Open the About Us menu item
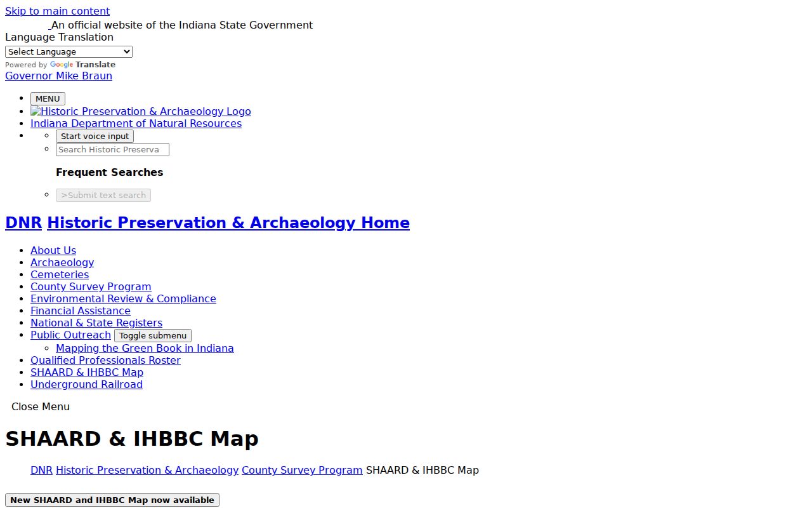 [53, 250]
